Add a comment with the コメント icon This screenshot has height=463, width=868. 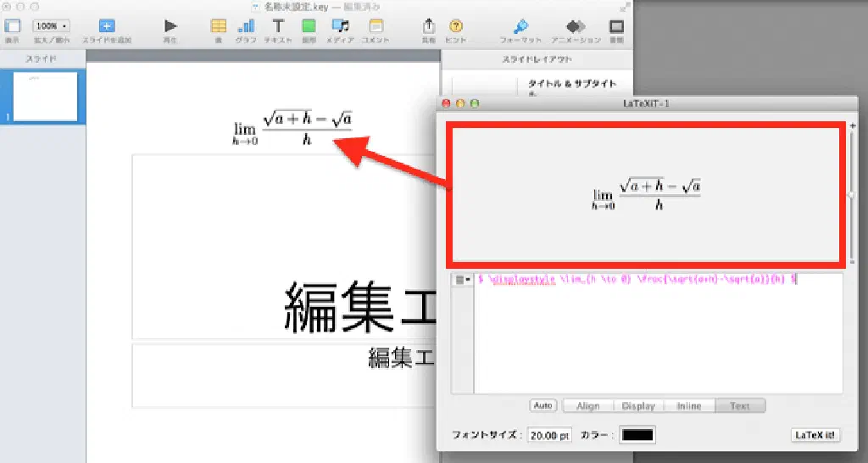[376, 26]
